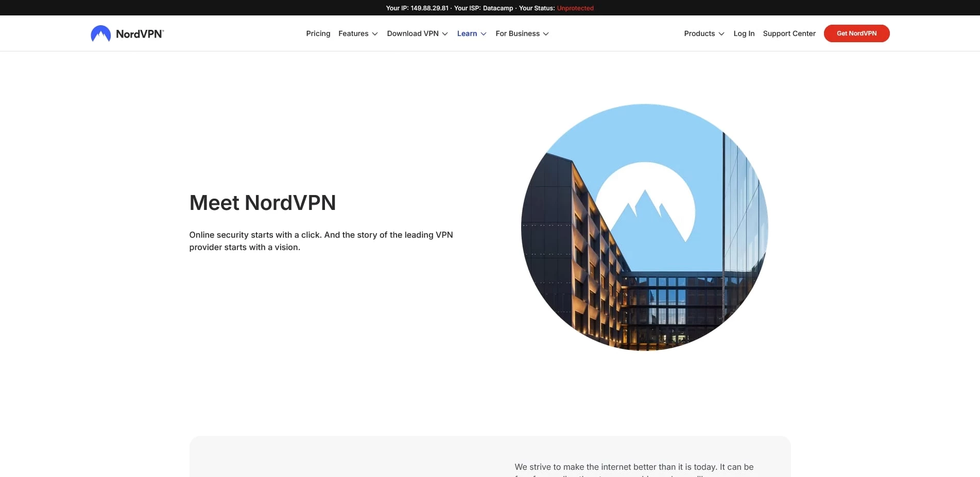
Task: Click the Products chevron arrow
Action: click(x=720, y=33)
